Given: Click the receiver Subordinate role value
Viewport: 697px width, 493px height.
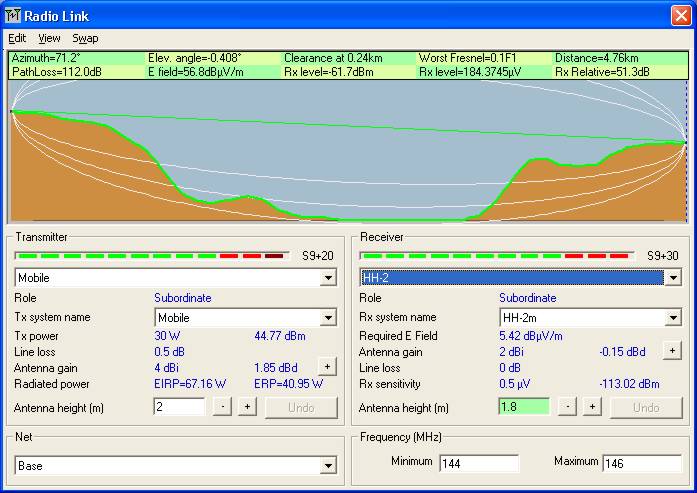Looking at the screenshot, I should [528, 298].
